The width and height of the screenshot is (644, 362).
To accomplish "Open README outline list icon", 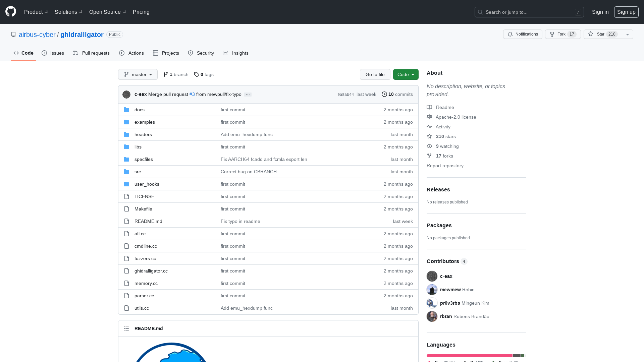I will click(x=126, y=328).
